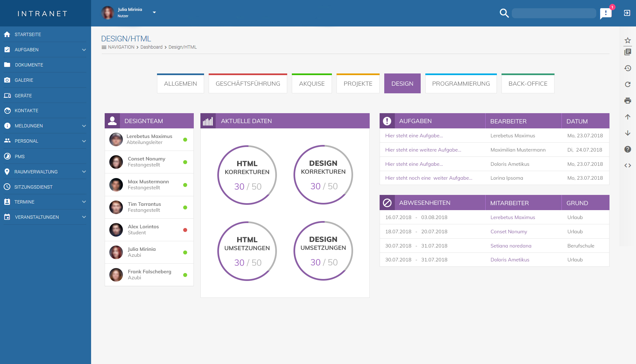This screenshot has width=636, height=364.
Task: Switch to the Back-Office tab
Action: [x=528, y=83]
